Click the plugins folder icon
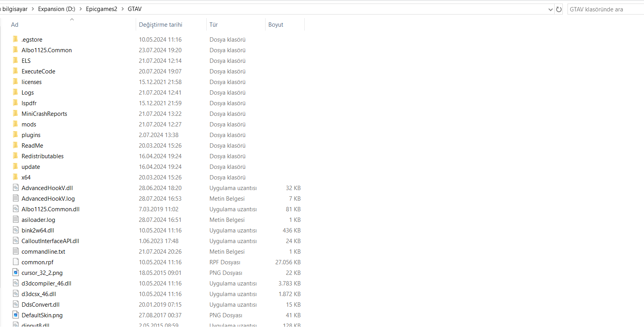 [x=15, y=134]
